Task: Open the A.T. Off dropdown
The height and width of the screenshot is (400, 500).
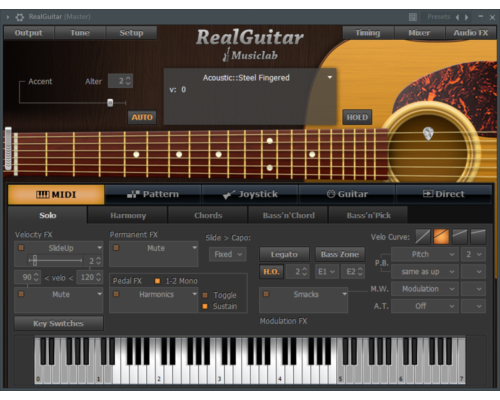Action: 424,306
